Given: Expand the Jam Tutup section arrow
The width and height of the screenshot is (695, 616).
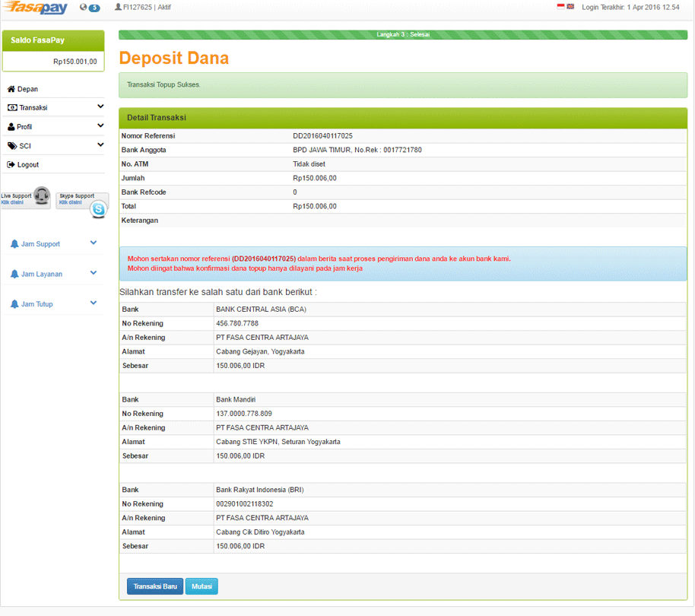Looking at the screenshot, I should tap(94, 303).
